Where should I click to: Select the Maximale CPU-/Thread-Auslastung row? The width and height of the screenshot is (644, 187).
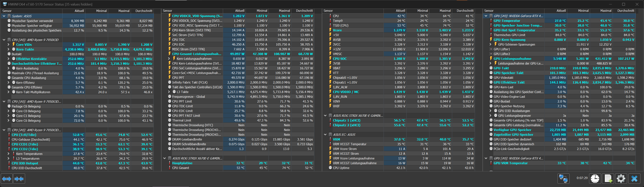[x=77, y=73]
